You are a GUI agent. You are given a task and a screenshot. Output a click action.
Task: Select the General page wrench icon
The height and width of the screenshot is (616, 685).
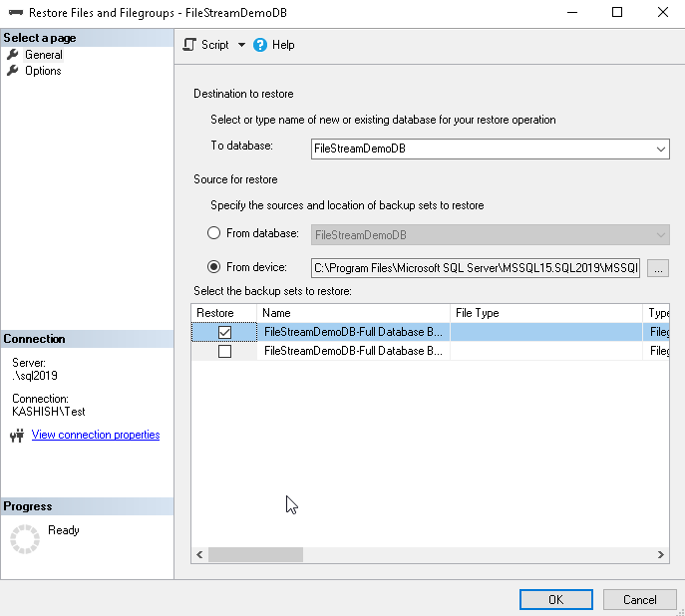(x=13, y=55)
